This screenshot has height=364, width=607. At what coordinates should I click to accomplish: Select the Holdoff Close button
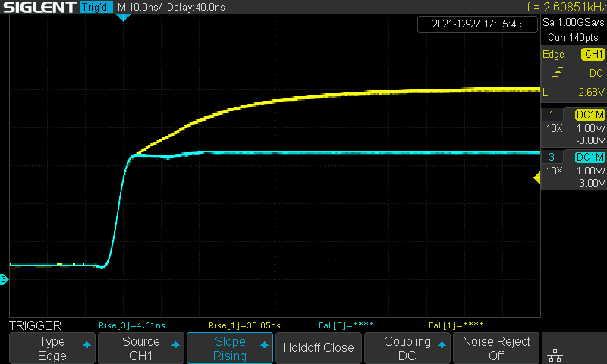(319, 348)
